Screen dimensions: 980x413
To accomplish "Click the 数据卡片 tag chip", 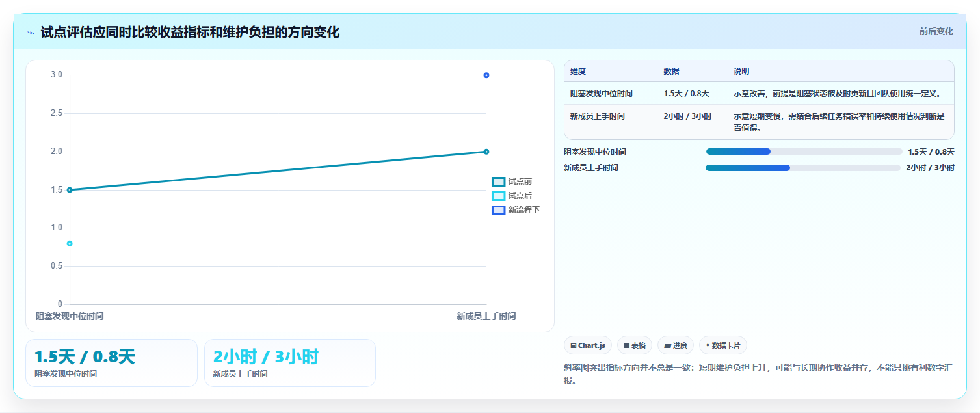I will click(723, 345).
